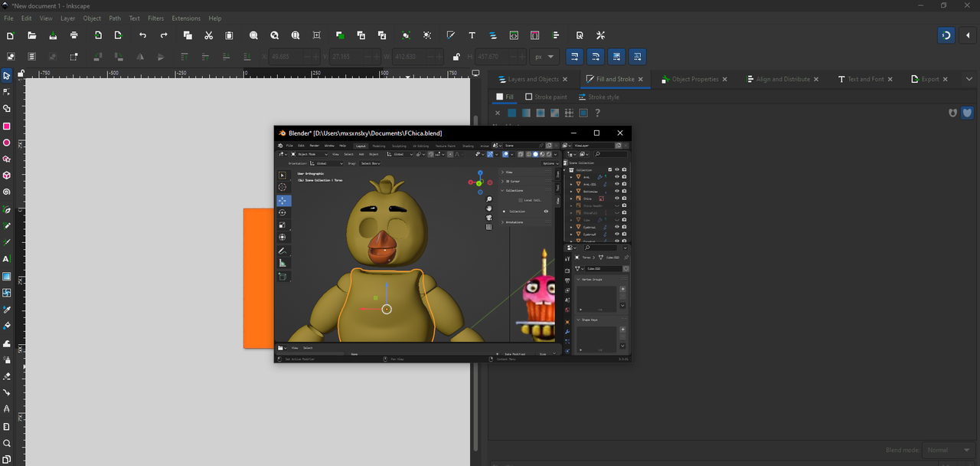This screenshot has width=980, height=466.
Task: Close the Export dock tab
Action: (x=946, y=79)
